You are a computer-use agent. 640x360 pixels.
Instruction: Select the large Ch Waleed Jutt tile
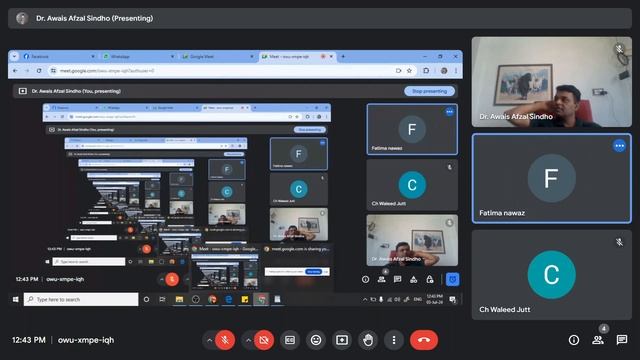(552, 275)
